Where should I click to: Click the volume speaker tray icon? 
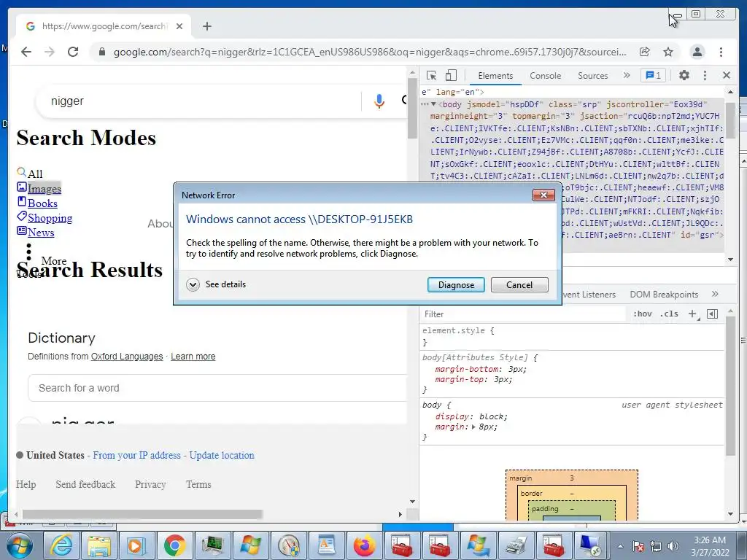[673, 546]
